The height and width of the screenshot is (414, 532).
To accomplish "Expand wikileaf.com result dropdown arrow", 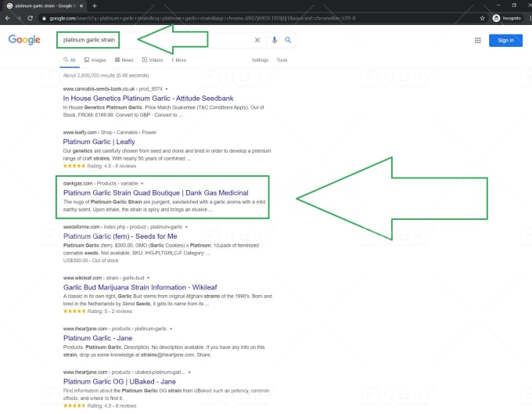I will (149, 278).
